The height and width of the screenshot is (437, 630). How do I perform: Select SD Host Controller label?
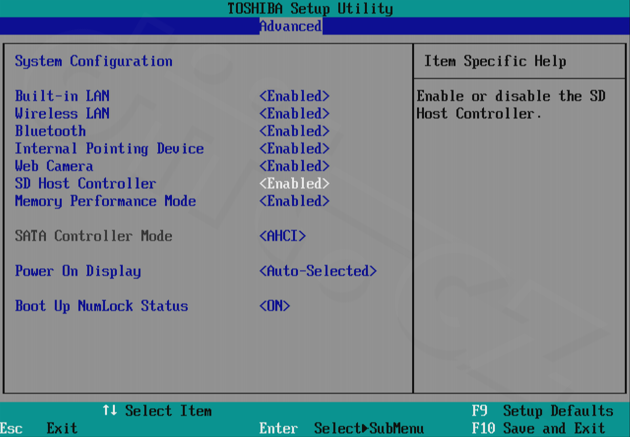[x=86, y=184]
